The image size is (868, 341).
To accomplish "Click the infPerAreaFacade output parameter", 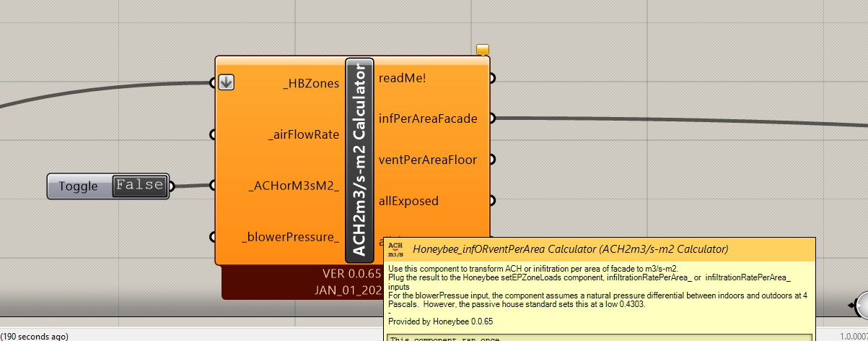I will pos(428,118).
